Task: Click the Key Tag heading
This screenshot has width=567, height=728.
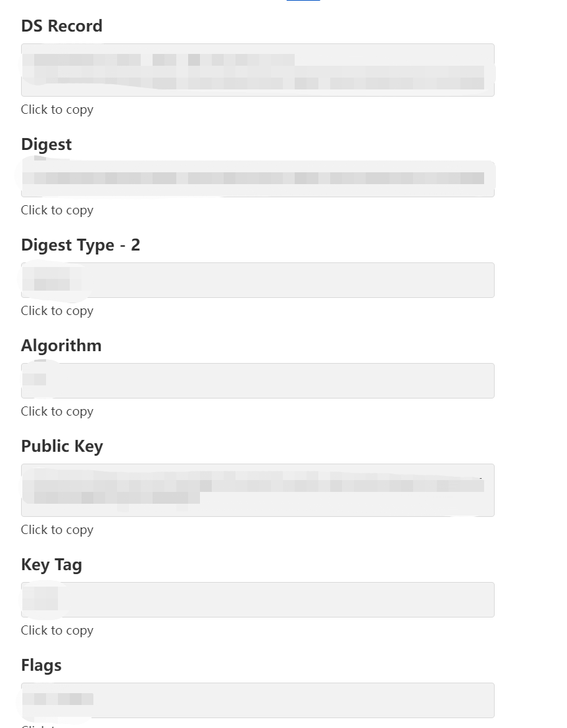Action: click(x=51, y=565)
